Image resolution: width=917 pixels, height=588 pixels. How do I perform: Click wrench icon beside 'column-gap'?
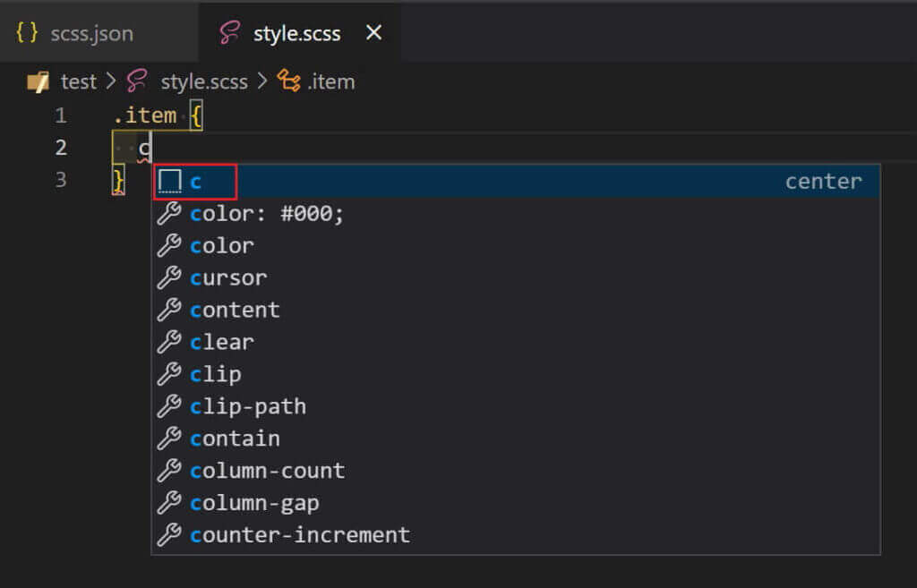(x=169, y=503)
